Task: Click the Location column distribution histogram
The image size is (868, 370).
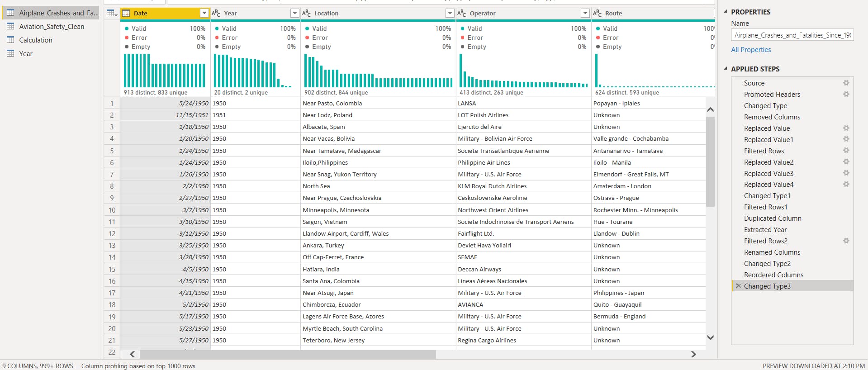Action: point(378,71)
